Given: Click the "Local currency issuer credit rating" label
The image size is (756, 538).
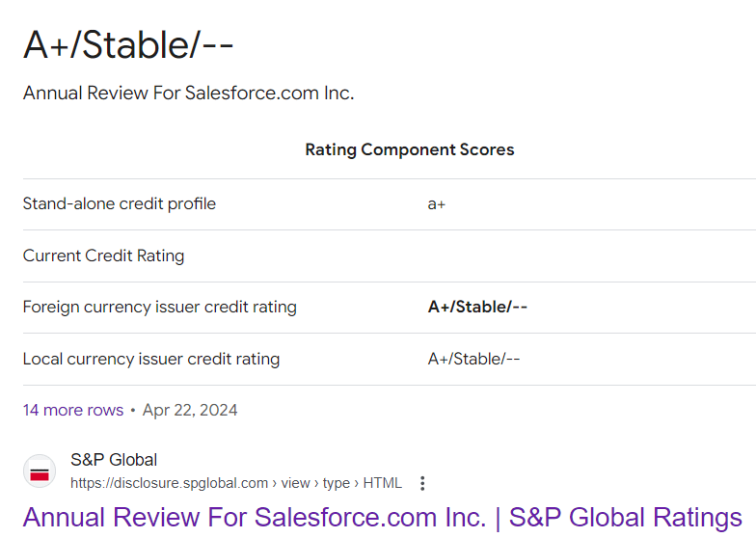Looking at the screenshot, I should click(x=151, y=359).
